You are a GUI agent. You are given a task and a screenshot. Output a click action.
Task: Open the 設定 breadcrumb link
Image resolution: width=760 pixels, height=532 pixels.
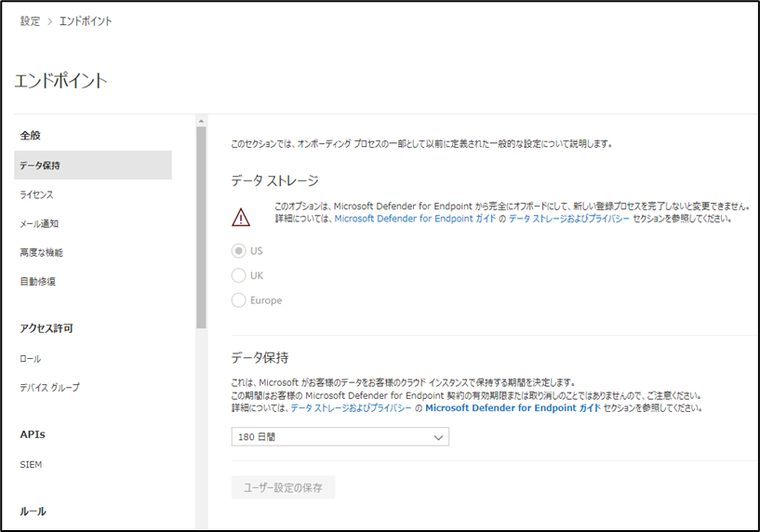[30, 21]
